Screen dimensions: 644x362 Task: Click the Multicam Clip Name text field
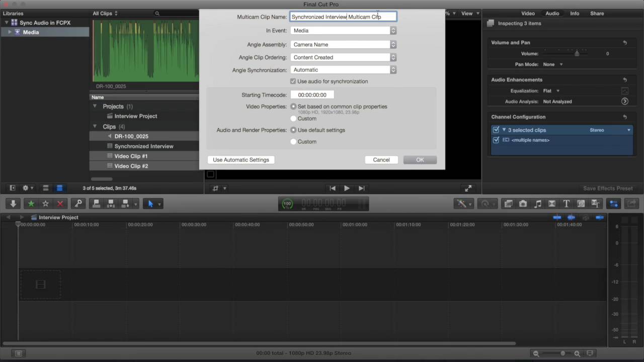(343, 17)
